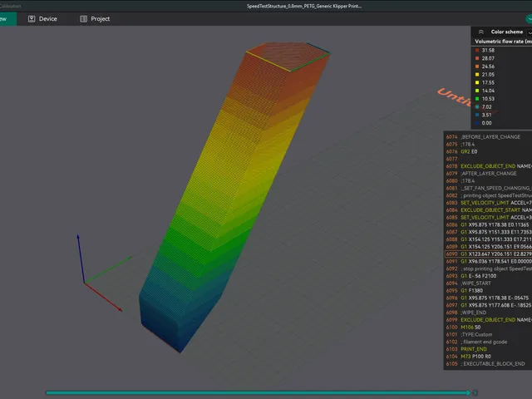Image resolution: width=532 pixels, height=399 pixels.
Task: Click the 3.51 legend swatch
Action: coord(477,115)
